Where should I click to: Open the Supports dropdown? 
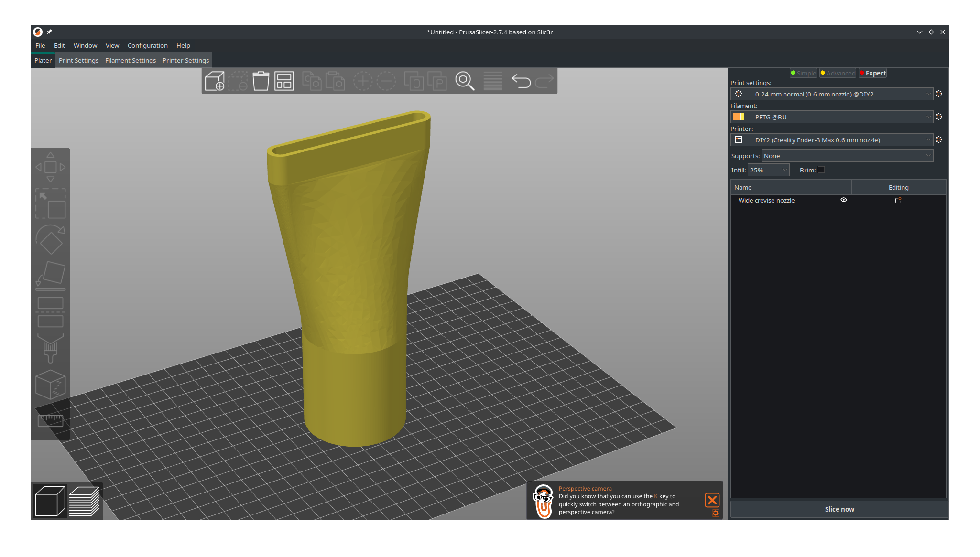pos(847,156)
